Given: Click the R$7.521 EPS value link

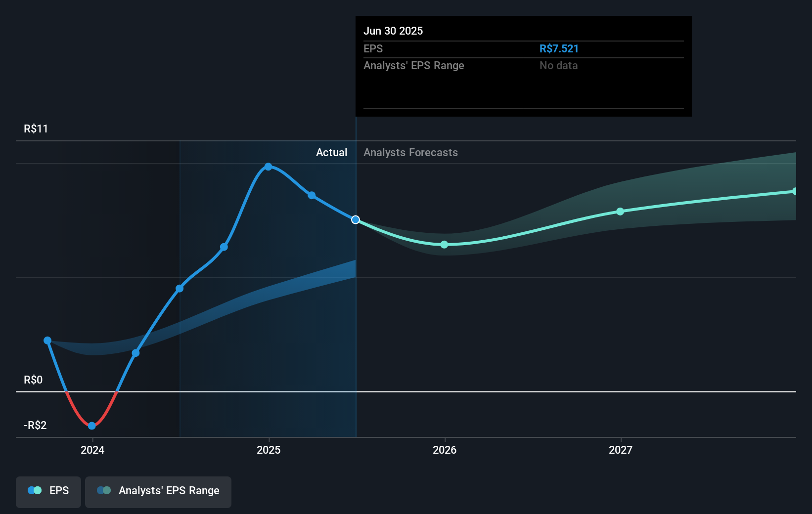Looking at the screenshot, I should [x=559, y=48].
